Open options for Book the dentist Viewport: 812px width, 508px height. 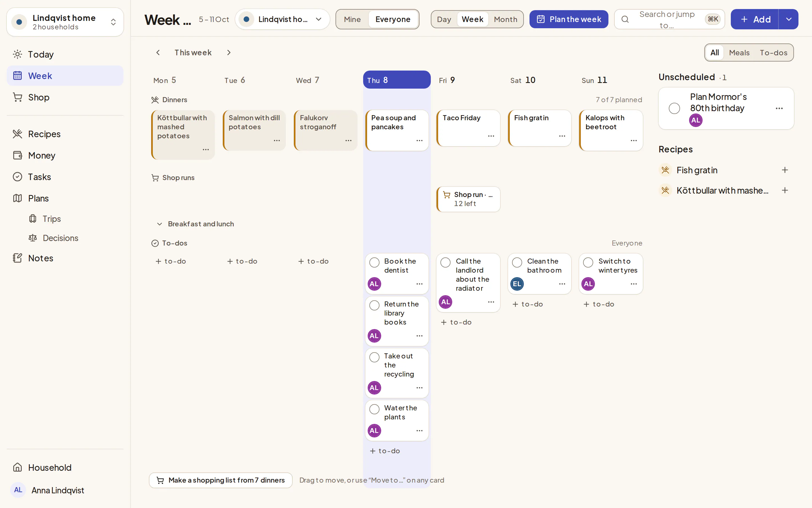[420, 284]
